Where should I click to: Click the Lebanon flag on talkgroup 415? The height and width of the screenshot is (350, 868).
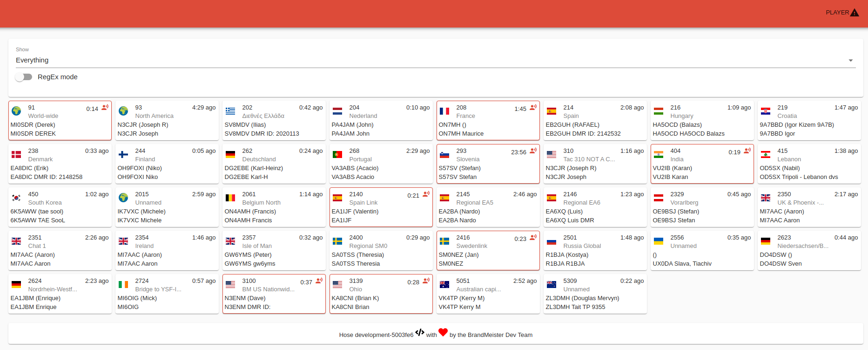[765, 154]
